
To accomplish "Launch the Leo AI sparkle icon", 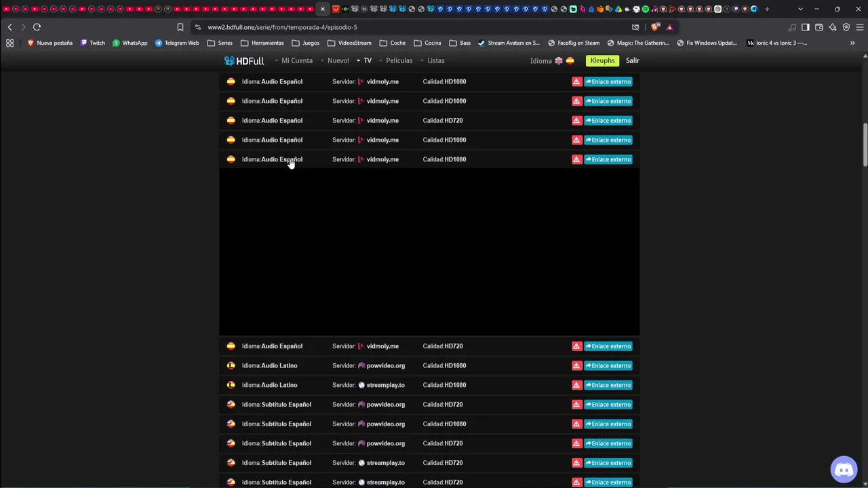I will (x=833, y=27).
